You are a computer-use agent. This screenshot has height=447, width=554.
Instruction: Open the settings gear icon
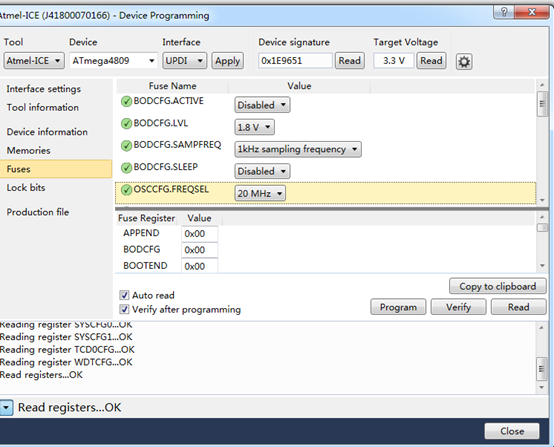coord(464,62)
